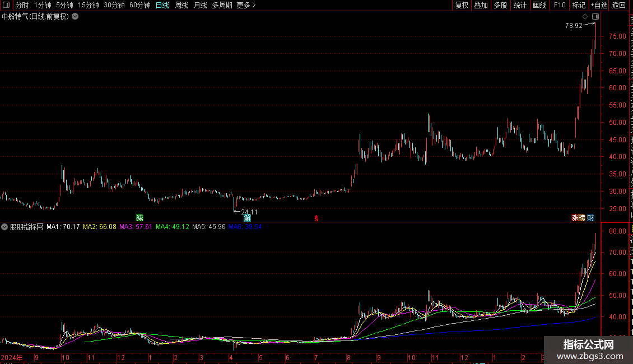Screen dimensions: 633x364
Task: Click the 复权 button
Action: point(462,5)
